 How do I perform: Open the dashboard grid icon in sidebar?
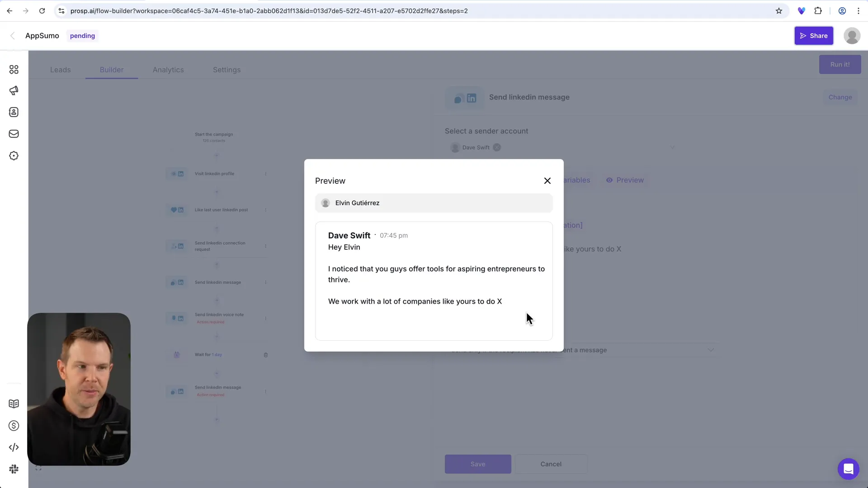[x=14, y=69]
